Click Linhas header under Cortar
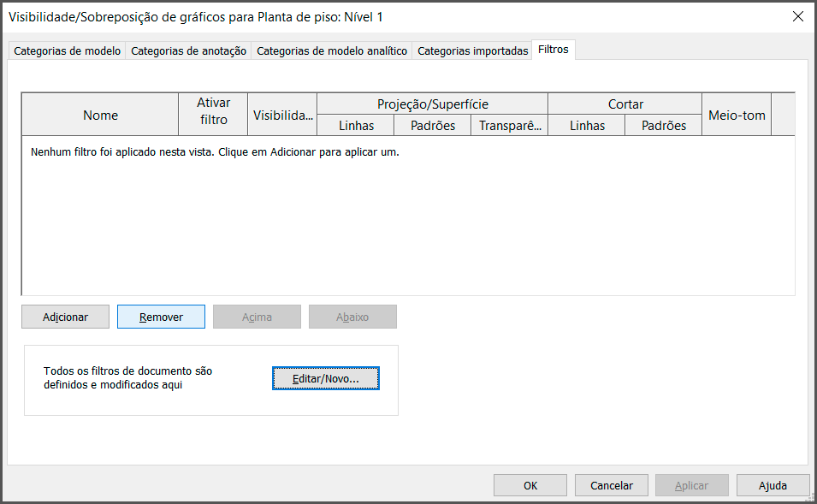817x504 pixels. click(586, 126)
